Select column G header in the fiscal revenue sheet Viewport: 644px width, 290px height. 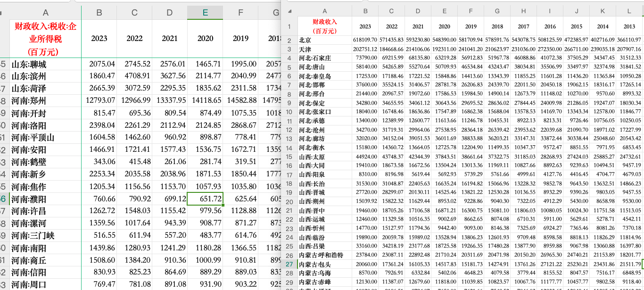coord(497,11)
